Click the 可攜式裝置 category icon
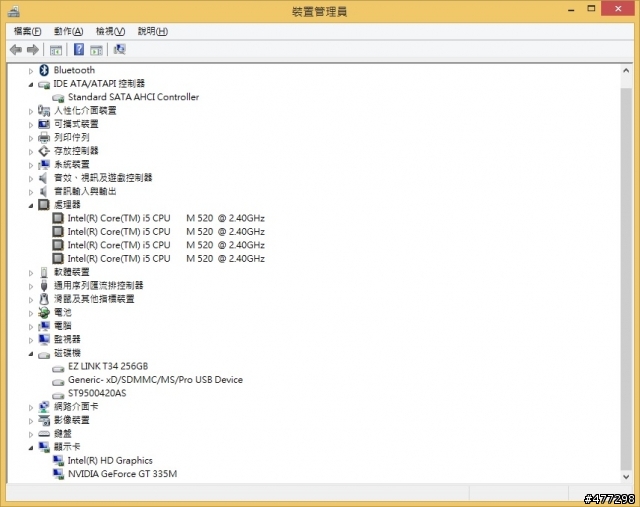The image size is (640, 507). [x=44, y=124]
